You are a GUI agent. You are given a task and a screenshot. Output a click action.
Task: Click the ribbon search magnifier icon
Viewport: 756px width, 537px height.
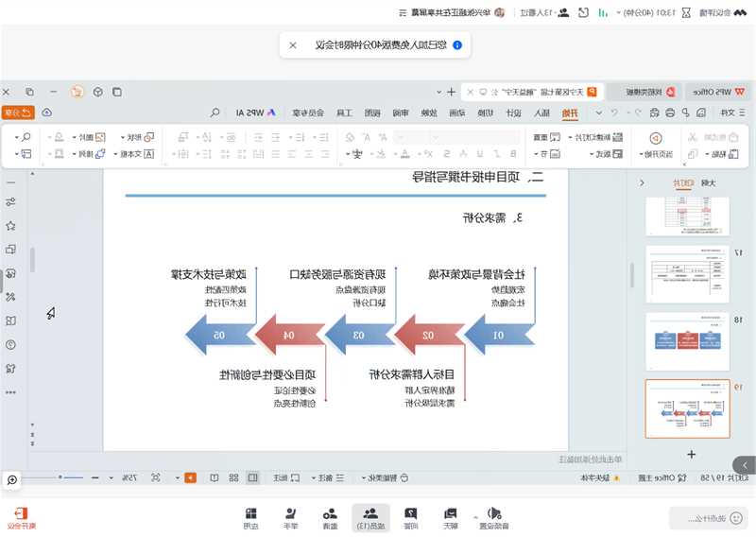point(215,113)
